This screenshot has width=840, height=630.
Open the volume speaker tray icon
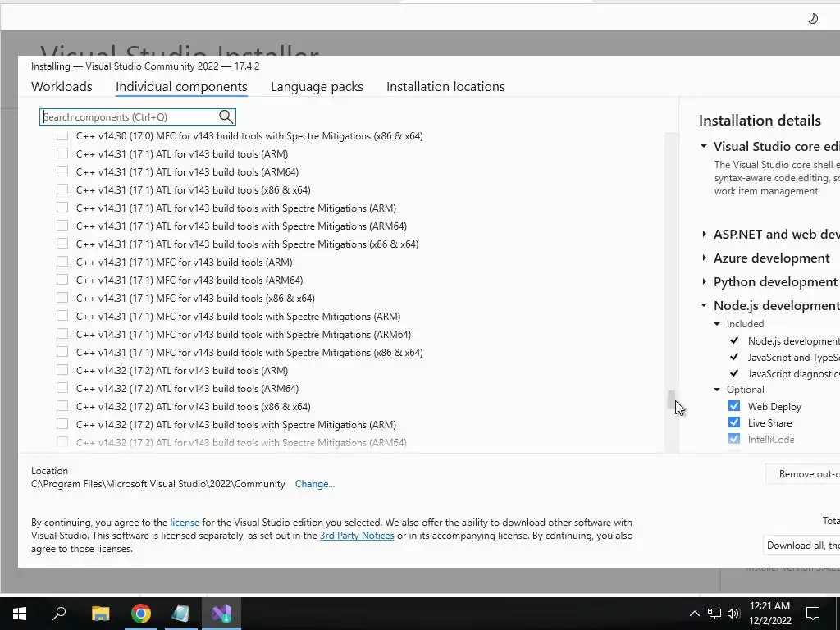pos(733,614)
